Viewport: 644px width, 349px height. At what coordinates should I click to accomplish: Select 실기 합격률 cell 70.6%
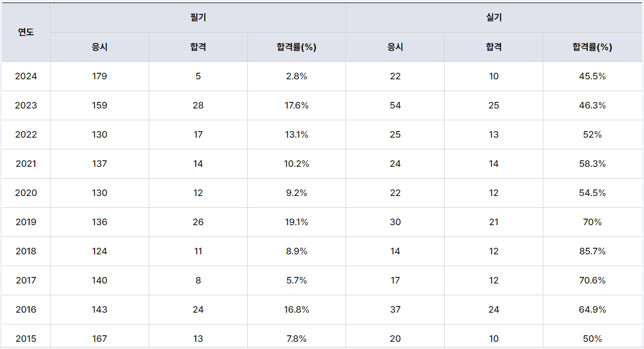592,280
